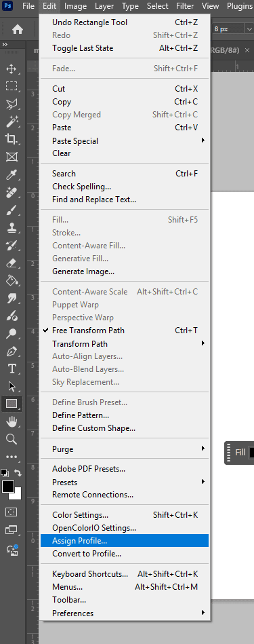Select the Smudge tool
The width and height of the screenshot is (254, 644).
(12, 299)
